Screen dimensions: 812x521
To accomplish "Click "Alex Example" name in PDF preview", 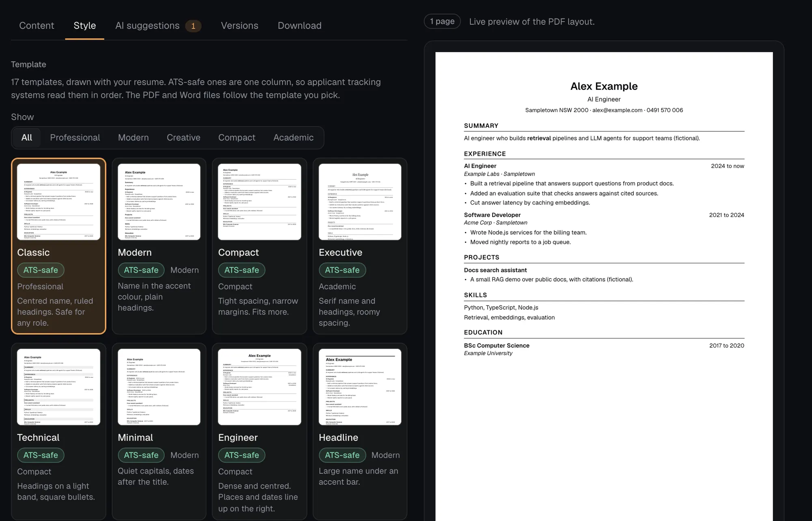I will 604,86.
